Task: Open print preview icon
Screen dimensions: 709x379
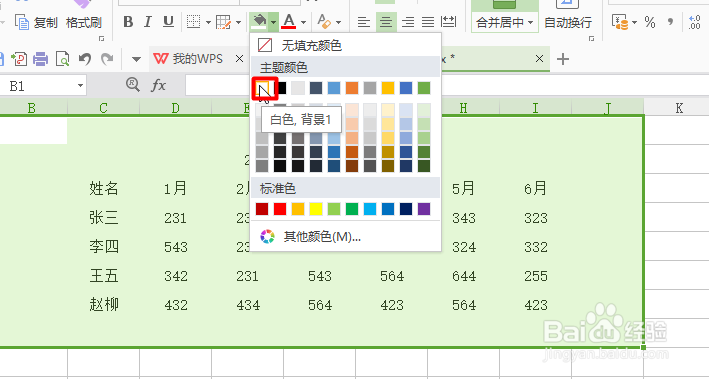Action: coord(62,59)
